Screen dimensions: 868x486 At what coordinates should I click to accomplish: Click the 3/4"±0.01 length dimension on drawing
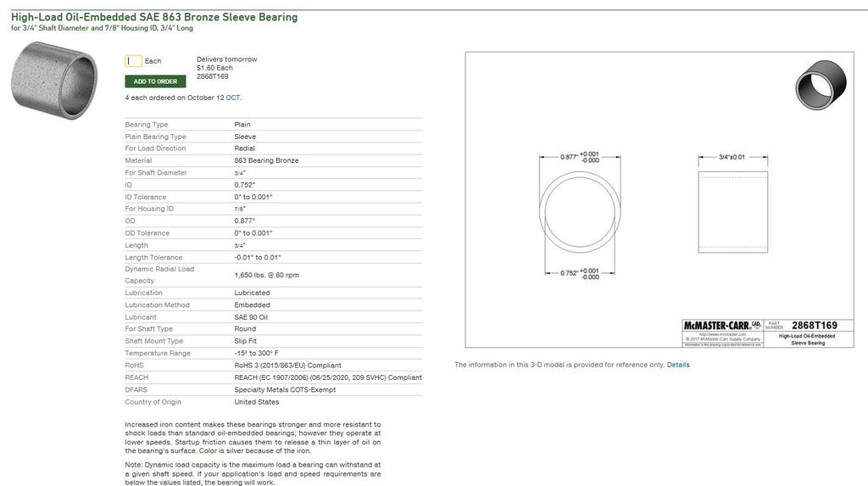coord(732,158)
